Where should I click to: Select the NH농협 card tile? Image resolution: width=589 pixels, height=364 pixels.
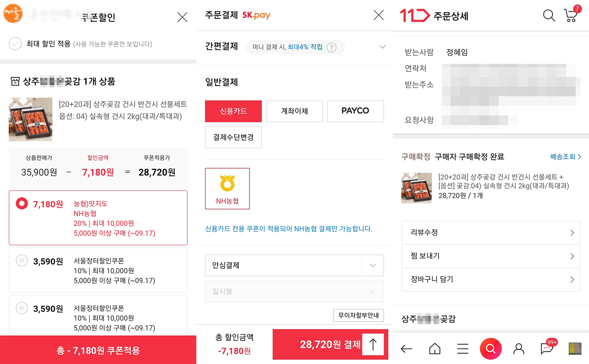(227, 189)
